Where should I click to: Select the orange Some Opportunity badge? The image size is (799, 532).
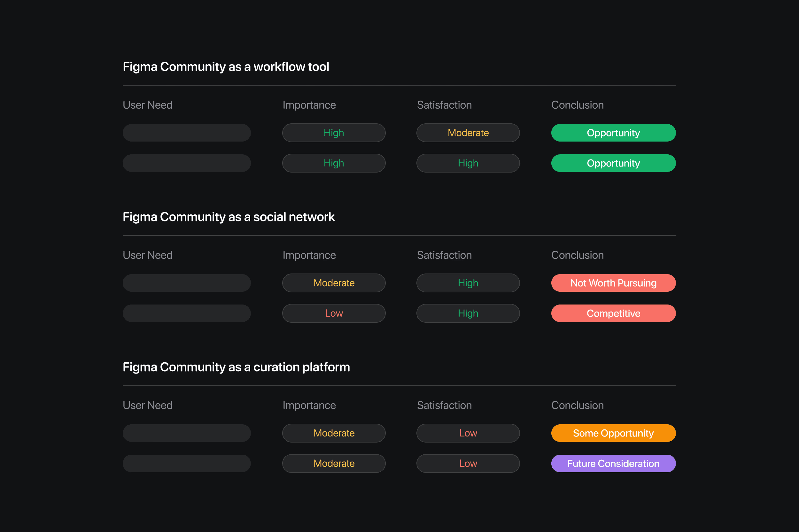coord(613,433)
